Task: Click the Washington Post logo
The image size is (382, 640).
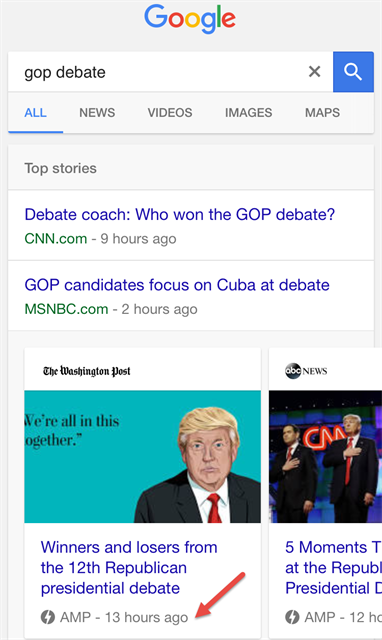Action: (x=87, y=371)
